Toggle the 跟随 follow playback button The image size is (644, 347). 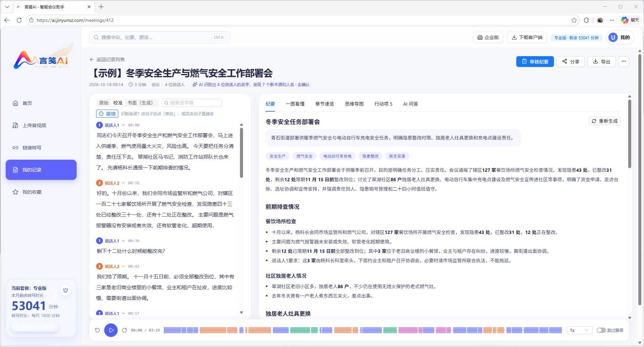[107, 114]
